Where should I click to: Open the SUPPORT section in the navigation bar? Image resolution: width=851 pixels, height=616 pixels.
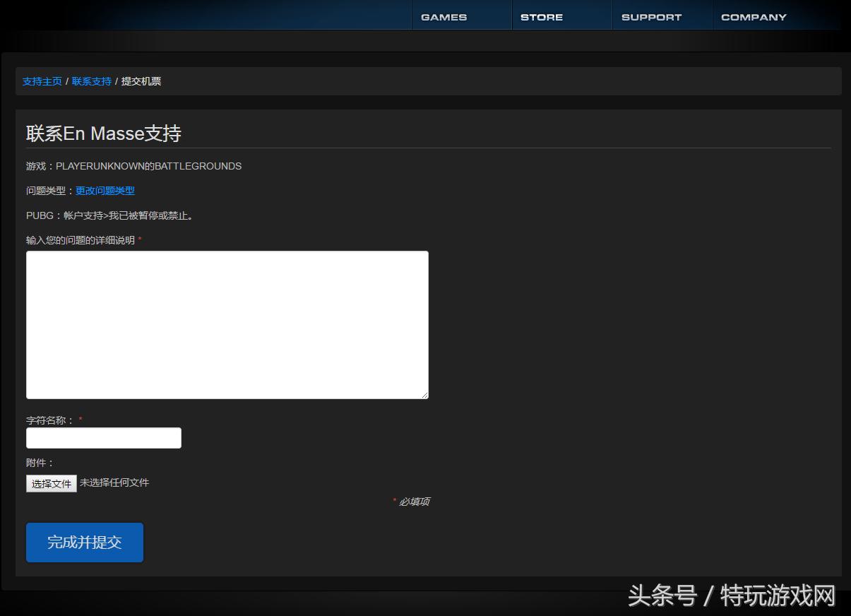(650, 16)
